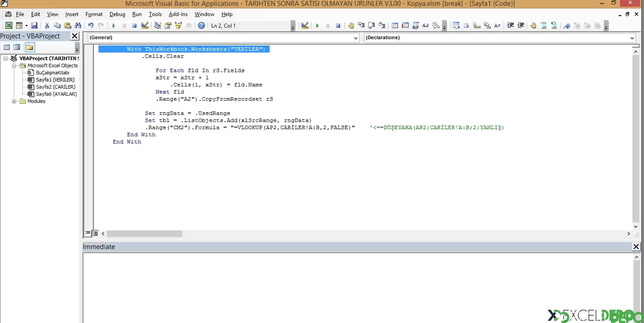Select Sayfa6 (AYARLAR) in project tree
Image resolution: width=644 pixels, height=323 pixels.
click(56, 94)
